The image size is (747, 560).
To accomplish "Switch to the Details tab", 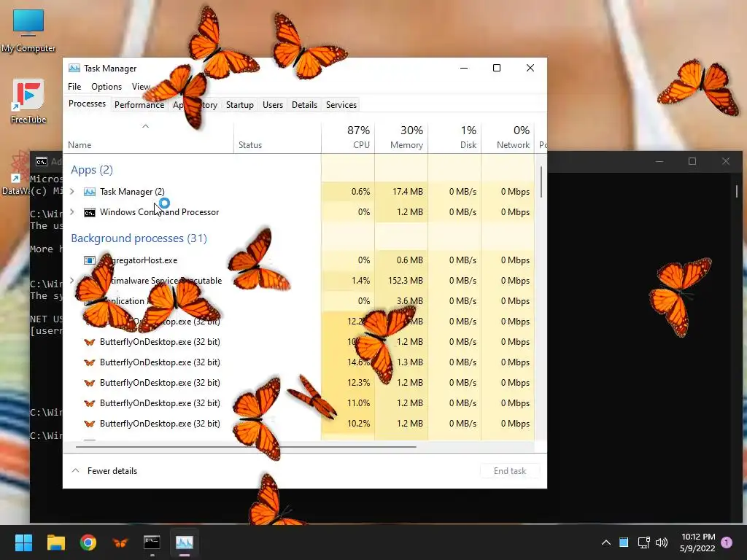I will tap(304, 105).
